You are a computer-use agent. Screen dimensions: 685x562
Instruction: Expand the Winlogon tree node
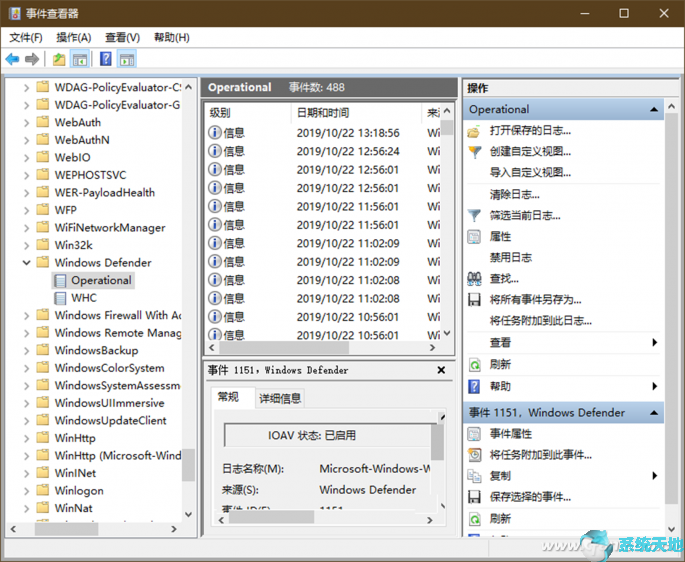(26, 491)
